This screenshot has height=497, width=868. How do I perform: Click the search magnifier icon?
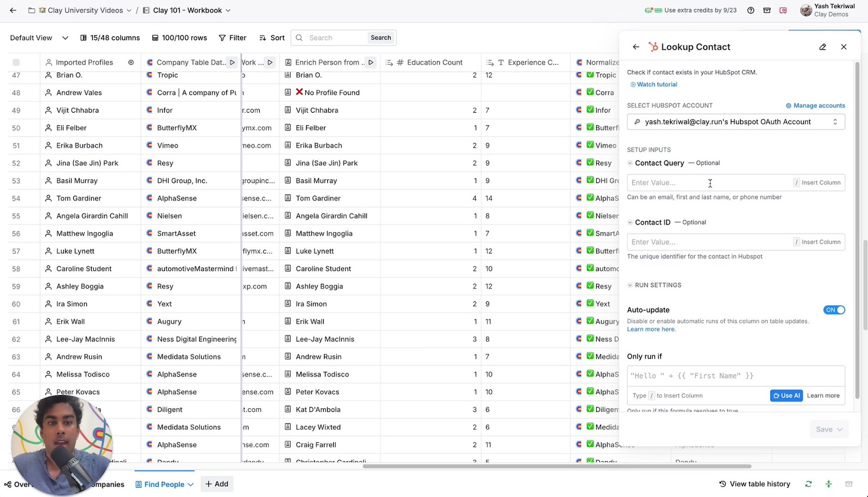(x=299, y=38)
